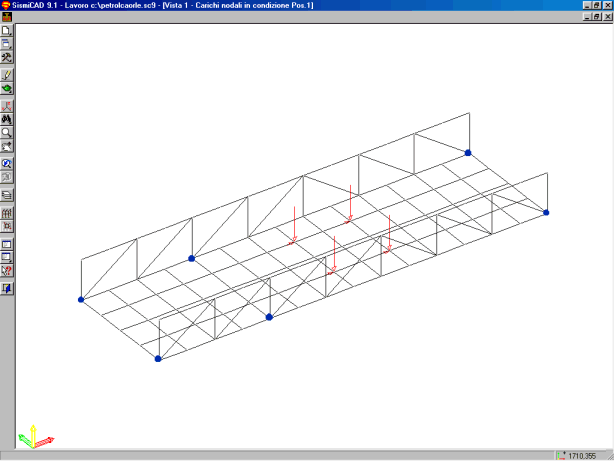Click the SismiCAD application icon in title bar
This screenshot has width=614, height=461.
click(5, 5)
